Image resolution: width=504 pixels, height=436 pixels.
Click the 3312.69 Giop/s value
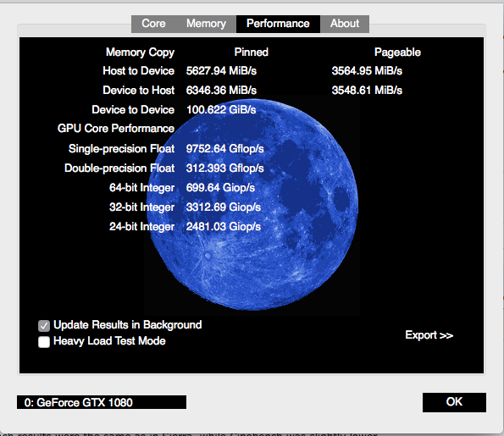click(x=224, y=207)
